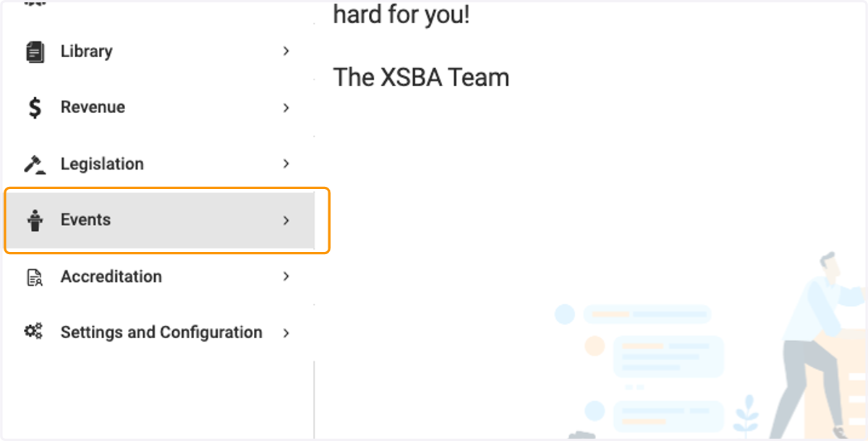Viewport: 868px width, 441px height.
Task: Click the Accreditation certificate icon
Action: (35, 277)
